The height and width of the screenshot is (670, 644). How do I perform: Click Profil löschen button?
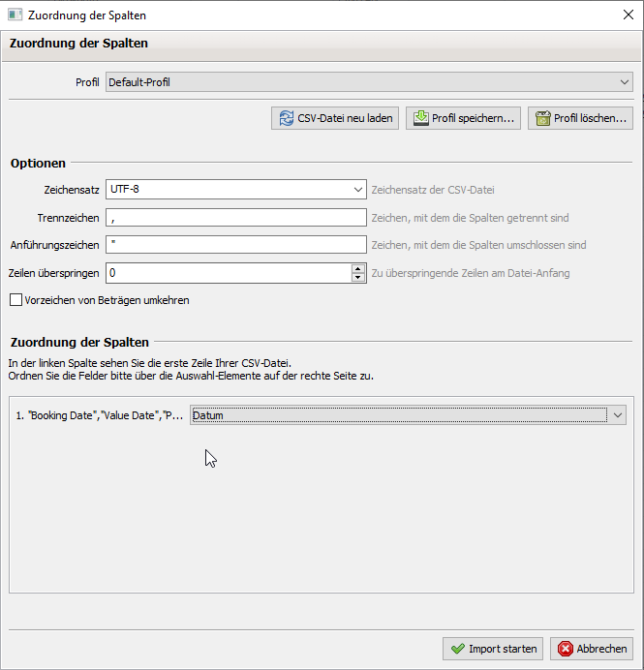pos(580,118)
